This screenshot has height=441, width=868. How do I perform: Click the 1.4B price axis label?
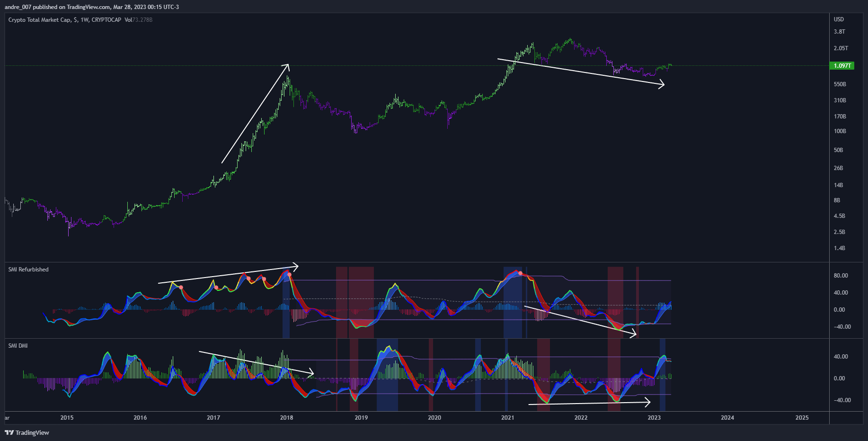839,248
